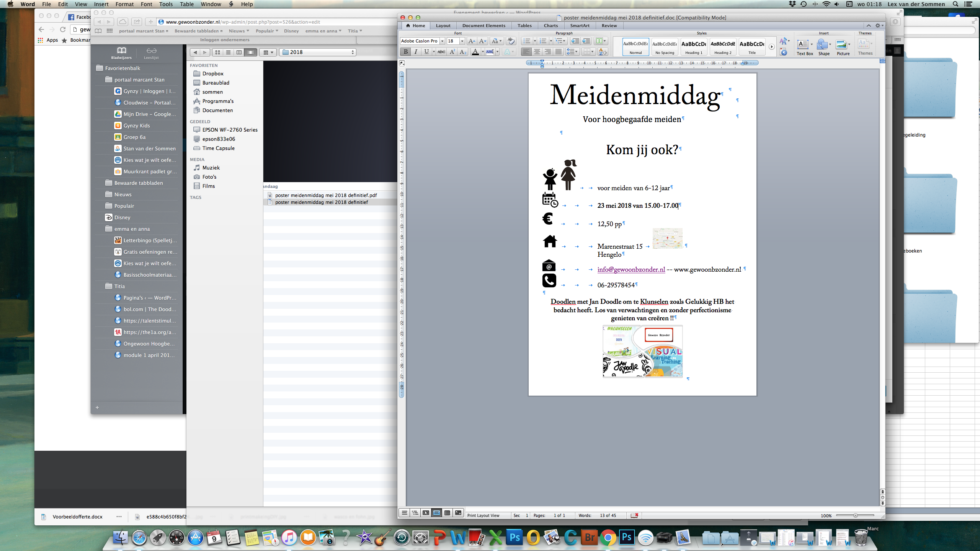
Task: Apply Title style from gallery
Action: [x=752, y=47]
